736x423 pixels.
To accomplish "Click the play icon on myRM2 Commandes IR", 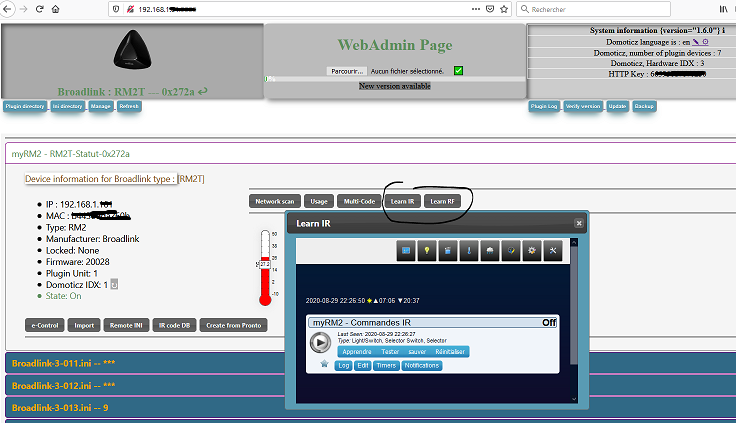I will tap(321, 342).
